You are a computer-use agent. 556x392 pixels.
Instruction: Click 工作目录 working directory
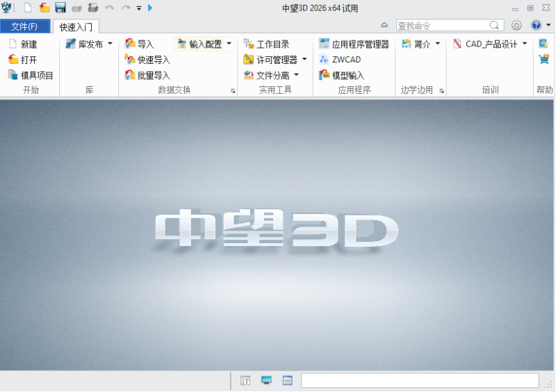click(x=266, y=44)
